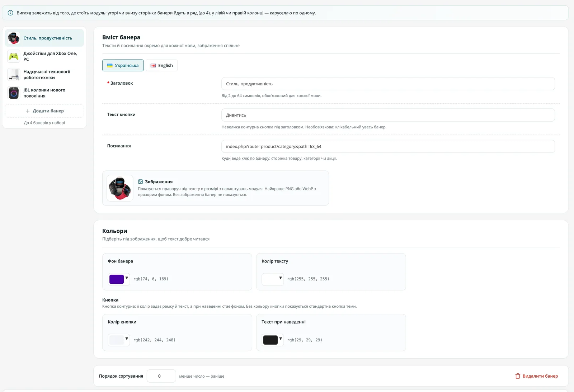Switch to the English language tab
Screen dimensions: 574x392
pos(161,66)
